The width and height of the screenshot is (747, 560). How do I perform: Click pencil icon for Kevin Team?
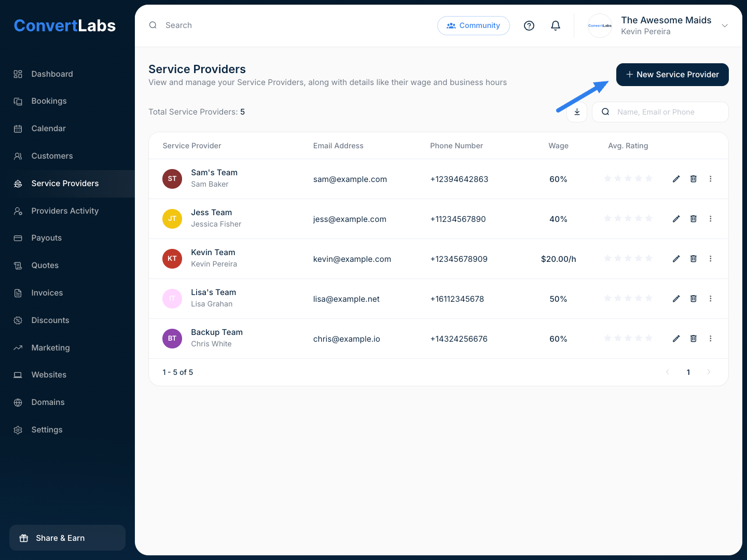click(676, 259)
